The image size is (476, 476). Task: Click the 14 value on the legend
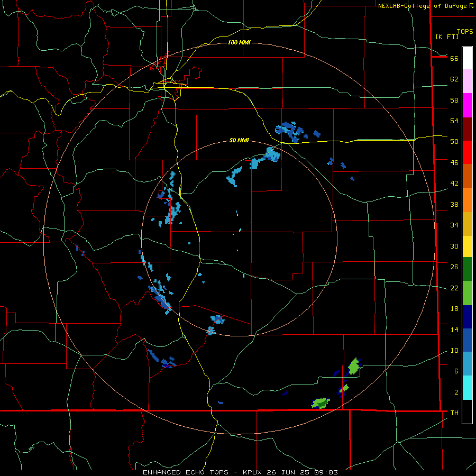click(x=454, y=329)
